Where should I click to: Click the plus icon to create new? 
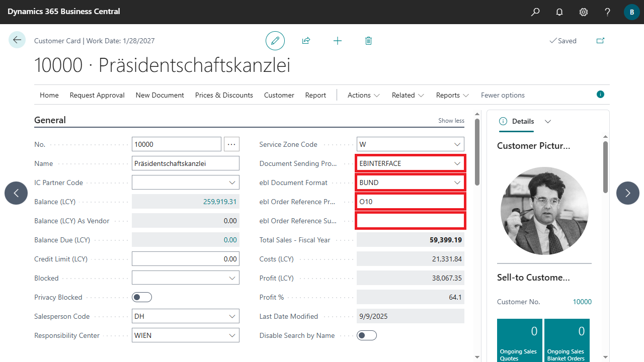338,41
